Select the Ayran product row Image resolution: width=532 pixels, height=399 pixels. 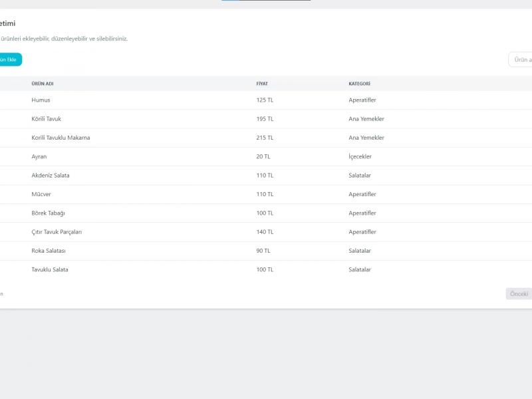(x=39, y=157)
